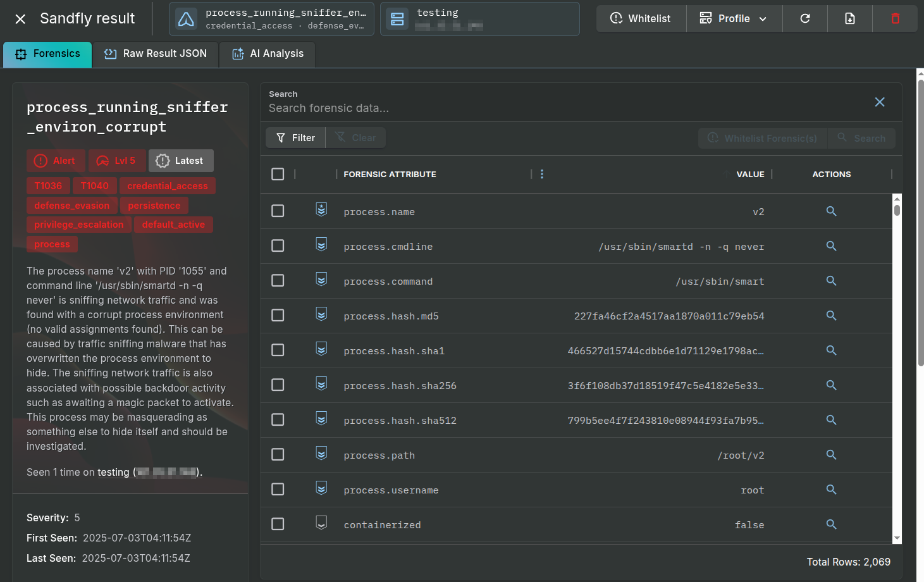Screen dimensions: 924x582
Task: Sort by the VALUE column header
Action: 750,174
